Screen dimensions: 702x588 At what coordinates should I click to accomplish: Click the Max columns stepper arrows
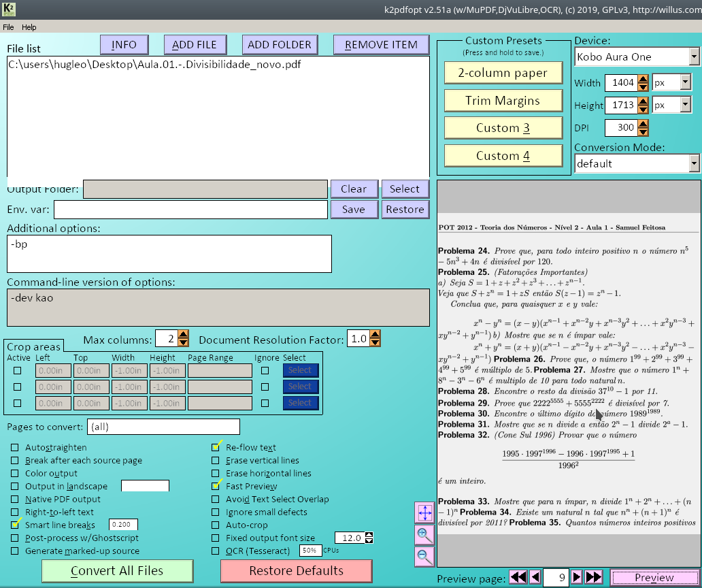click(183, 338)
